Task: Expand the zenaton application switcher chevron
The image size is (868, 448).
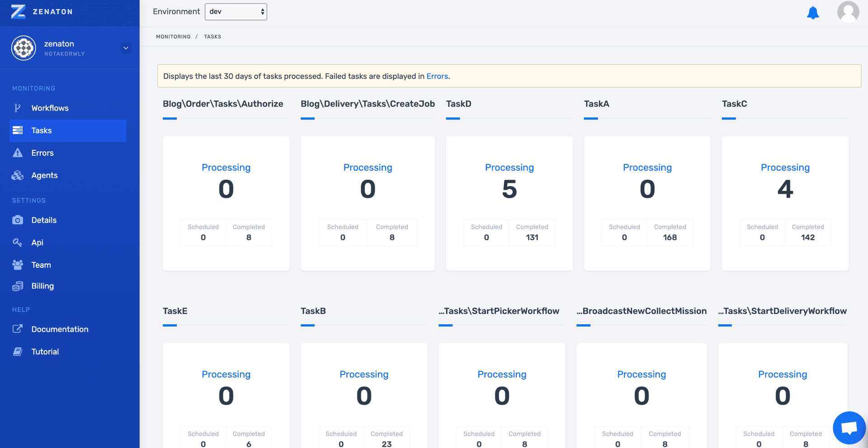Action: (x=126, y=48)
